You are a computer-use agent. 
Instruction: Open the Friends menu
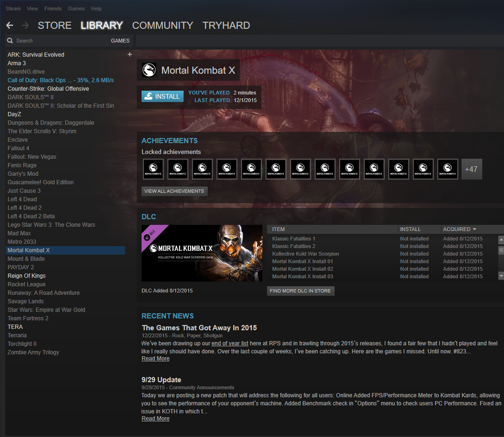coord(53,9)
